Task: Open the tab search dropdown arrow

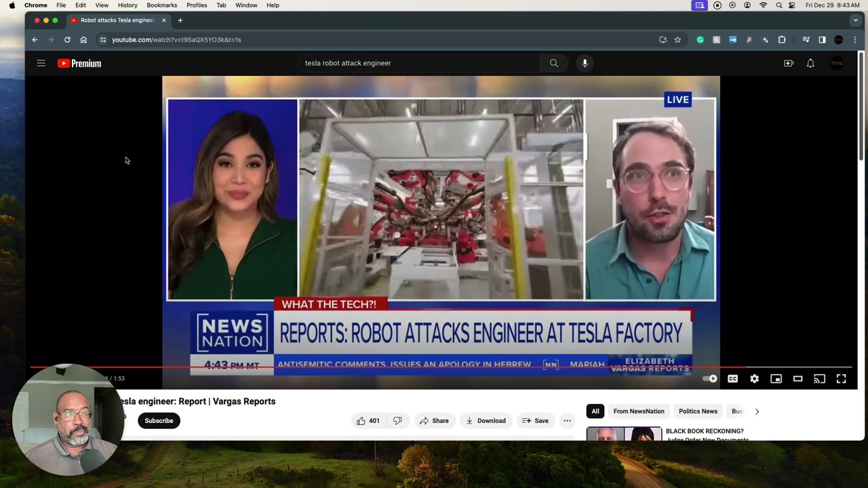Action: coord(855,20)
